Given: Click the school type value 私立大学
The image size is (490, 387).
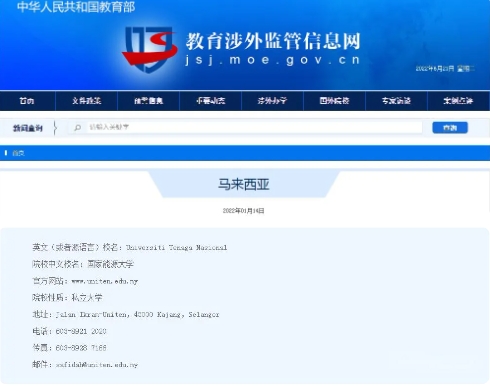Looking at the screenshot, I should tap(87, 297).
